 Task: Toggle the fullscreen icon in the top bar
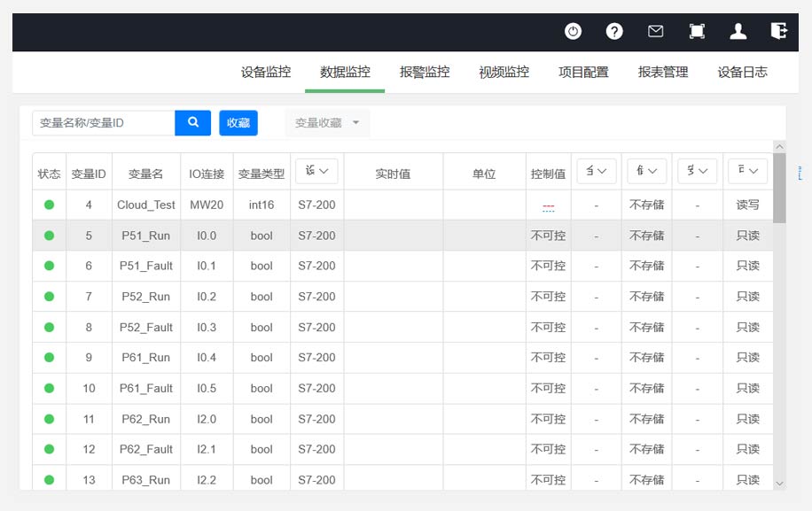pos(697,32)
